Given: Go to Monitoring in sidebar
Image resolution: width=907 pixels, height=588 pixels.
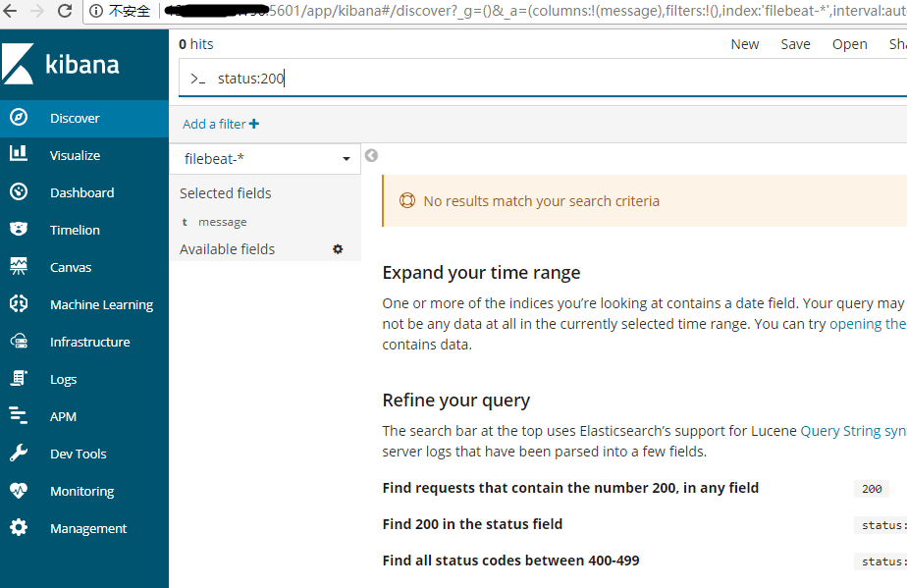Looking at the screenshot, I should (82, 492).
